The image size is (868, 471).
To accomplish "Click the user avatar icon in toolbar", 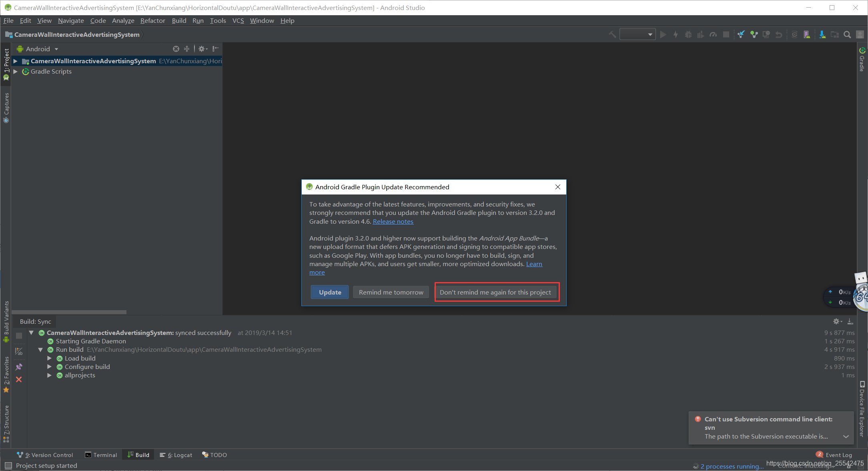I will (x=860, y=34).
